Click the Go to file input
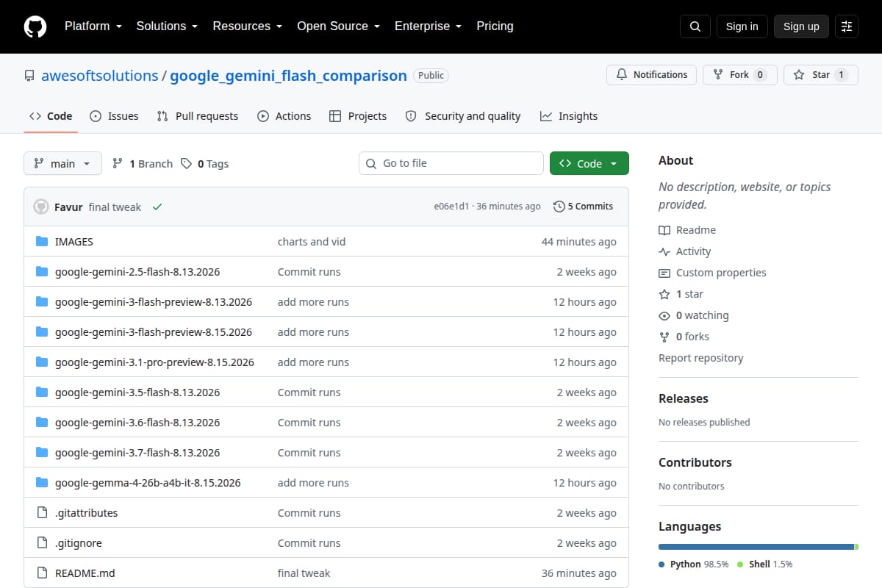This screenshot has height=588, width=882. pos(451,163)
